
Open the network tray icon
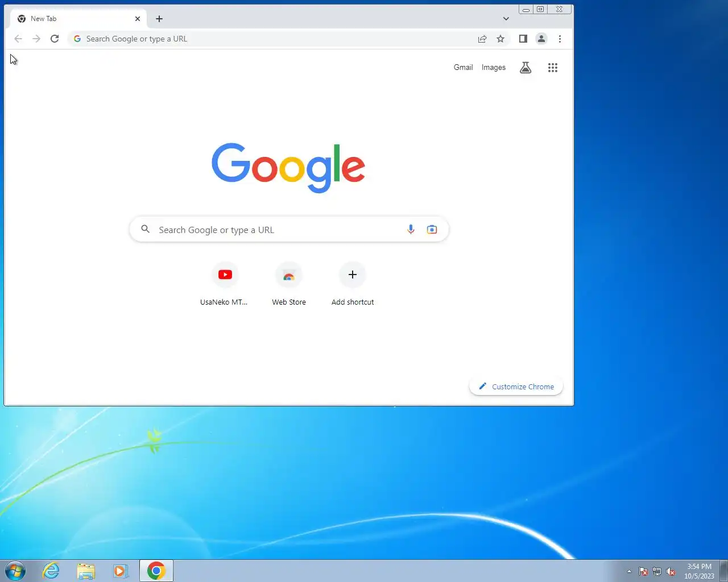coord(657,572)
